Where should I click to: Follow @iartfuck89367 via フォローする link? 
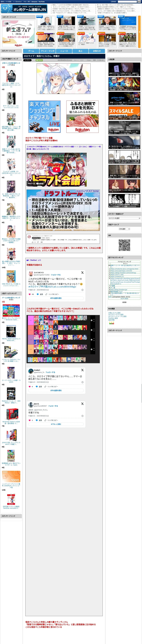click(53, 406)
